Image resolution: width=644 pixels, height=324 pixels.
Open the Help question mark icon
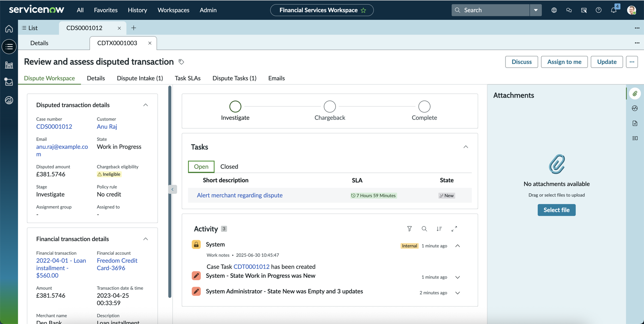click(599, 10)
